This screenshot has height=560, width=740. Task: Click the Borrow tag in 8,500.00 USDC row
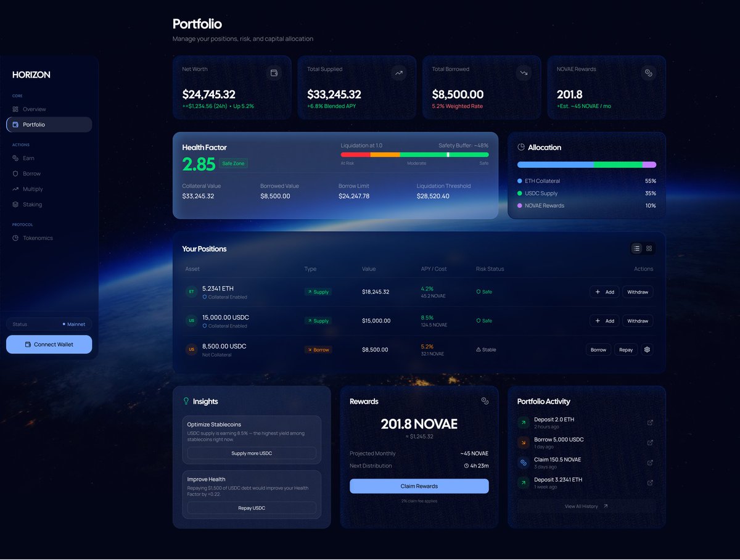tap(318, 350)
